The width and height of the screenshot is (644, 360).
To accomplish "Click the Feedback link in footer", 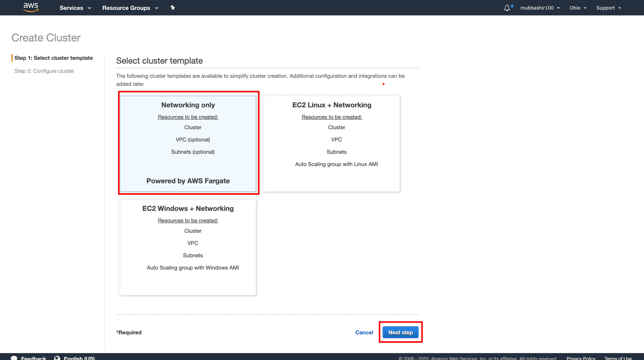I will pyautogui.click(x=34, y=358).
